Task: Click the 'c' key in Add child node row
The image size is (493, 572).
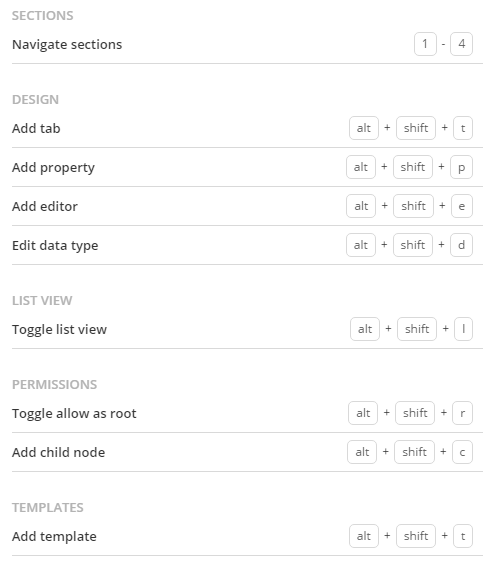Action: point(462,452)
